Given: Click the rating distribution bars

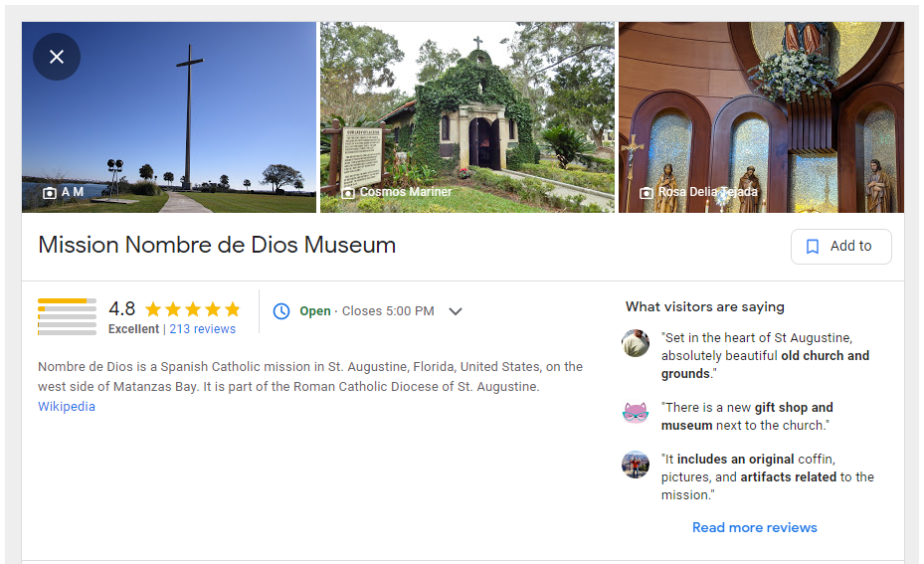Looking at the screenshot, I should click(68, 316).
